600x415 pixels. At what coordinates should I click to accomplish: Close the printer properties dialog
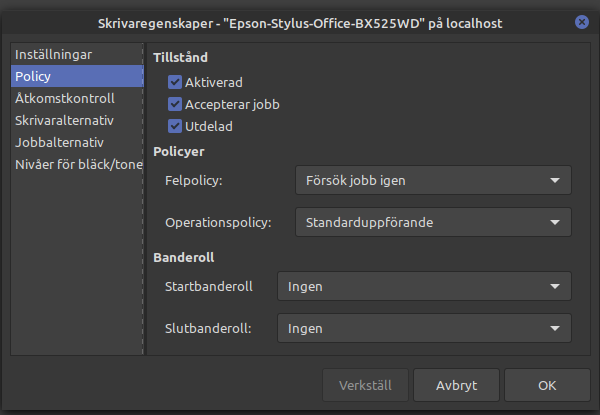point(582,22)
